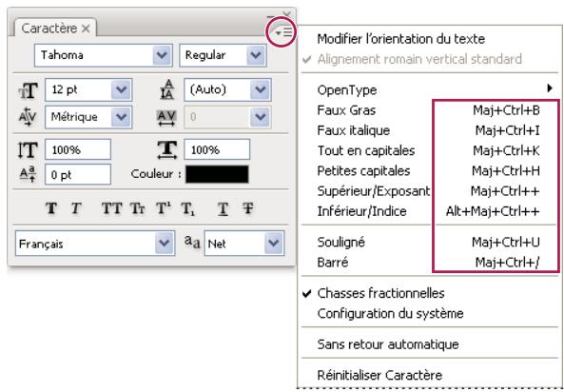
Task: Toggle Subscript style button
Action: [x=188, y=208]
